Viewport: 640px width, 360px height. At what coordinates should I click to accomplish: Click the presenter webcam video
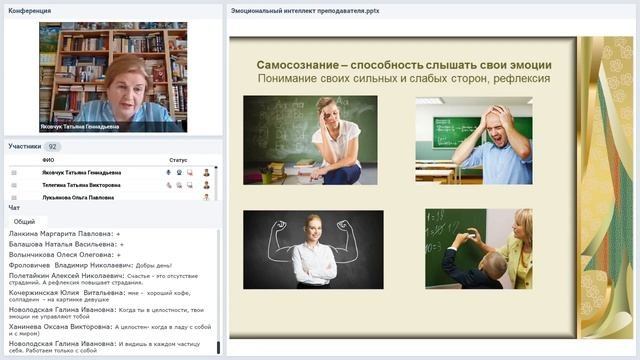113,77
